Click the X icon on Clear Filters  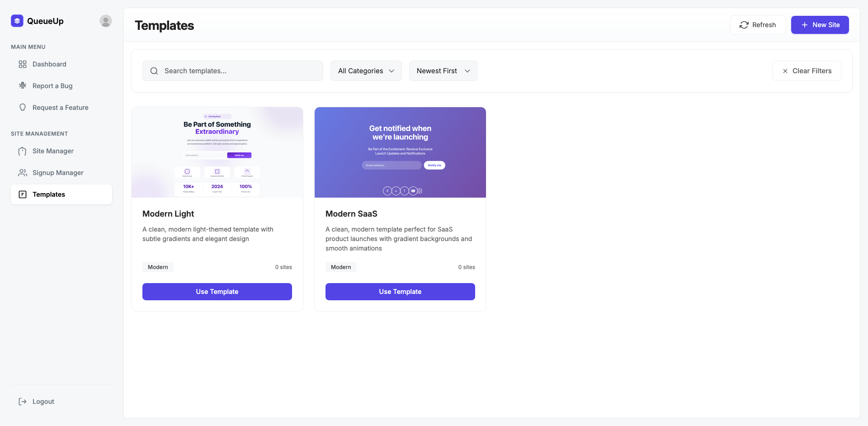click(x=785, y=71)
